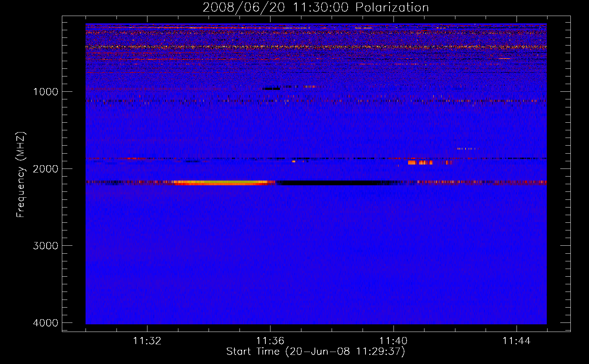Select the 'Start Time (20-Jun-08 11:29:37)' label
This screenshot has height=364, width=589.
coord(316,352)
